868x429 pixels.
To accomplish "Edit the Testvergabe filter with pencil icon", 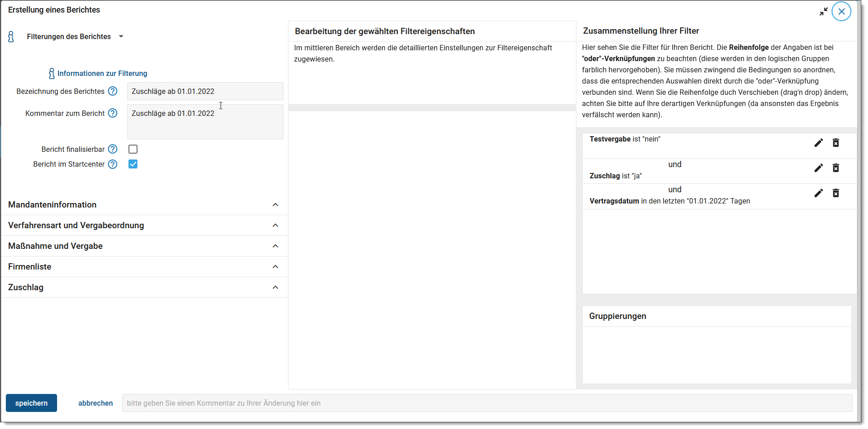I will 819,143.
